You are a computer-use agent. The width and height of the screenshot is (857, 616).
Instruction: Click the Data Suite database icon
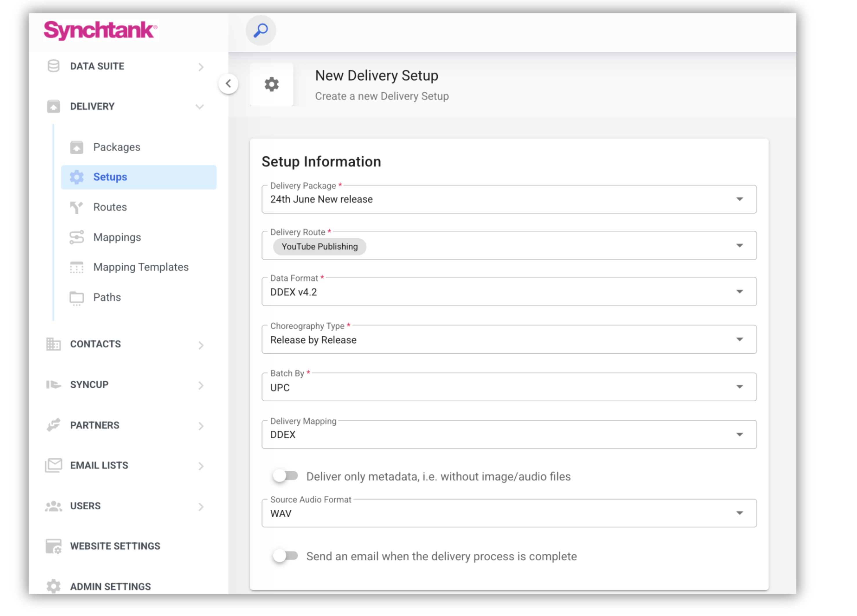(53, 66)
